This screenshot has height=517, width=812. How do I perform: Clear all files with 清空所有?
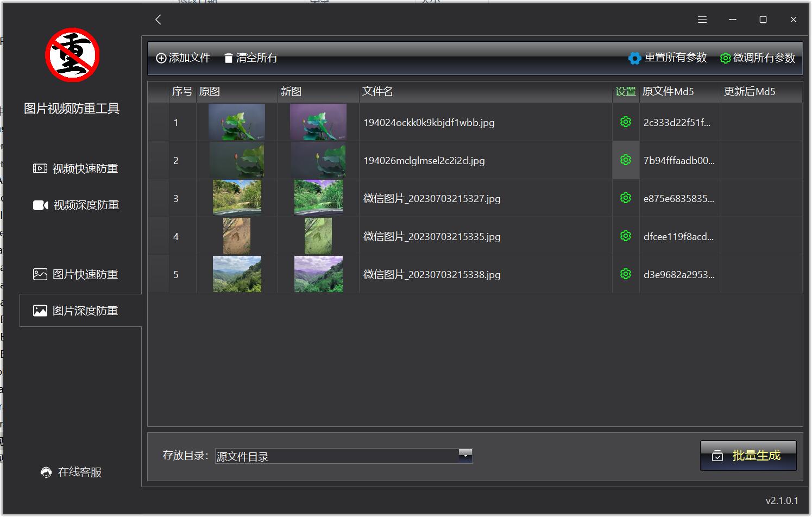pyautogui.click(x=250, y=58)
